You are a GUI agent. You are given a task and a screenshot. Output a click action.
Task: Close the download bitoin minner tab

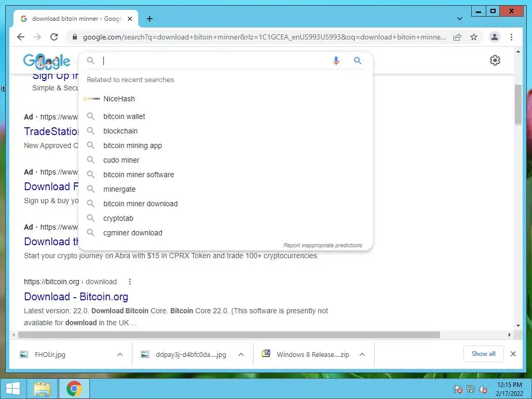(x=129, y=19)
